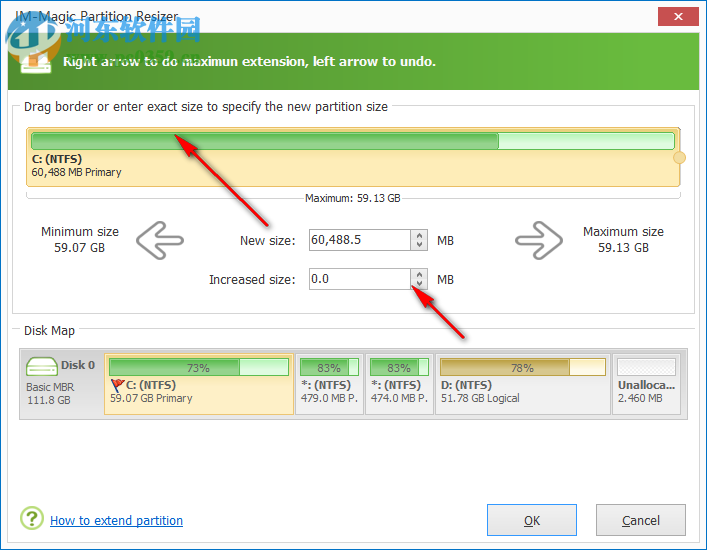Focus the New size input field
This screenshot has height=550, width=707.
[x=360, y=240]
